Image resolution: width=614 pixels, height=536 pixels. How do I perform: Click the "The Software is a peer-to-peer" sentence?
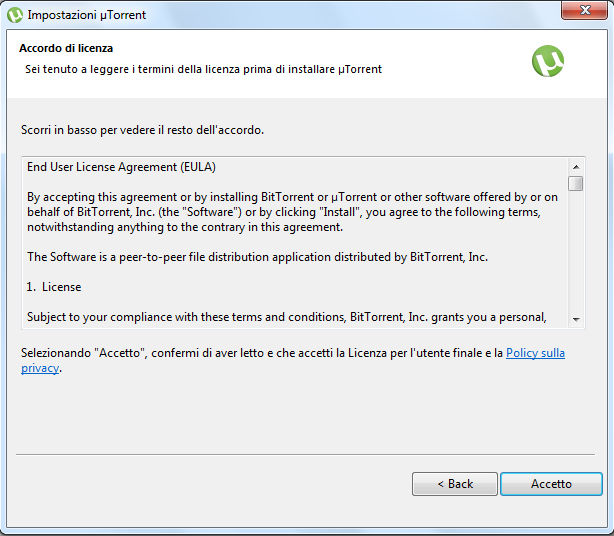[x=257, y=257]
